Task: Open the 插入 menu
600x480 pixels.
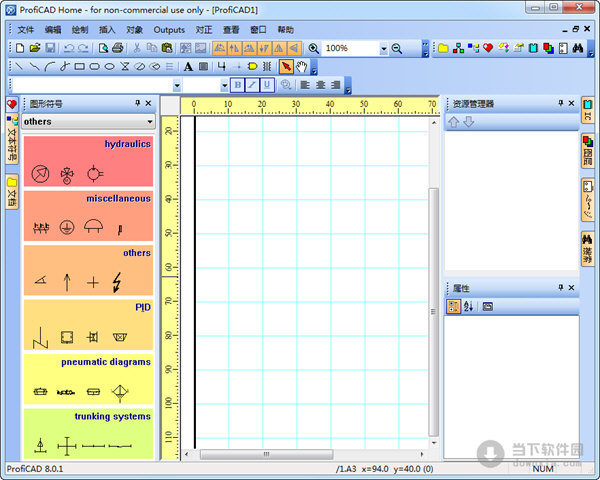Action: click(x=107, y=30)
